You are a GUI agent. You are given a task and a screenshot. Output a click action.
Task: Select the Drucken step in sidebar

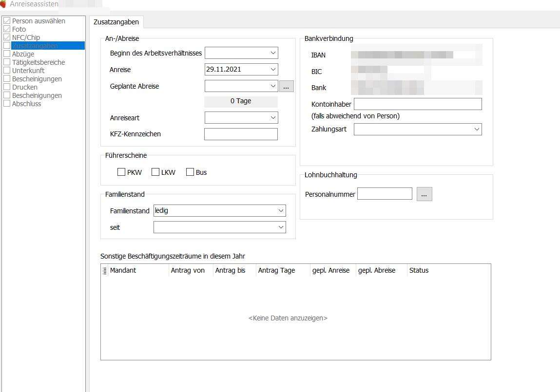(x=25, y=87)
